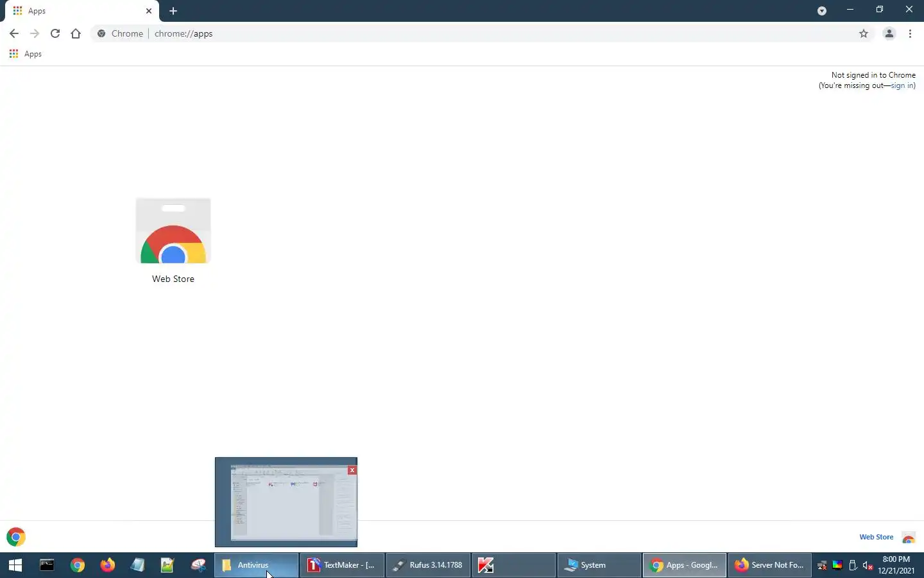924x578 pixels.
Task: Open the Home page
Action: [x=76, y=33]
